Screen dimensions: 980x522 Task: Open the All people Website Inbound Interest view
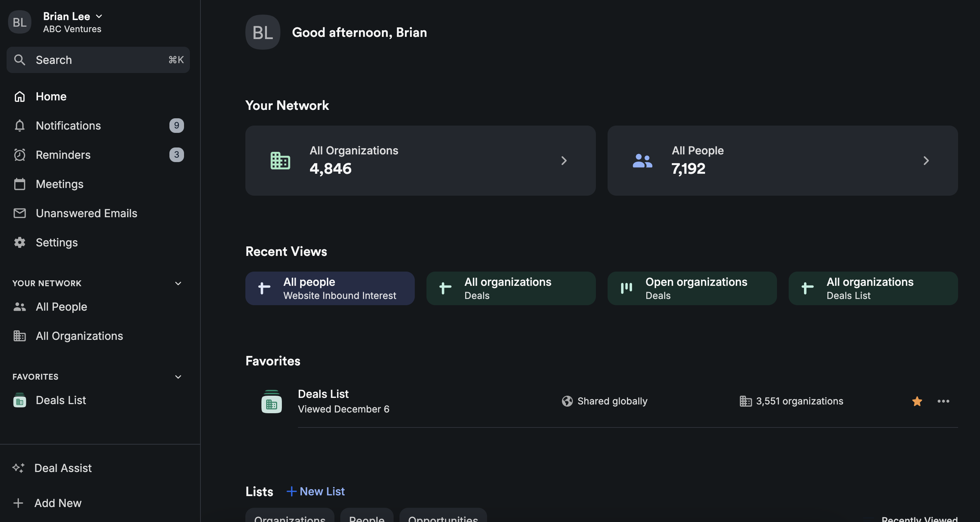tap(330, 288)
